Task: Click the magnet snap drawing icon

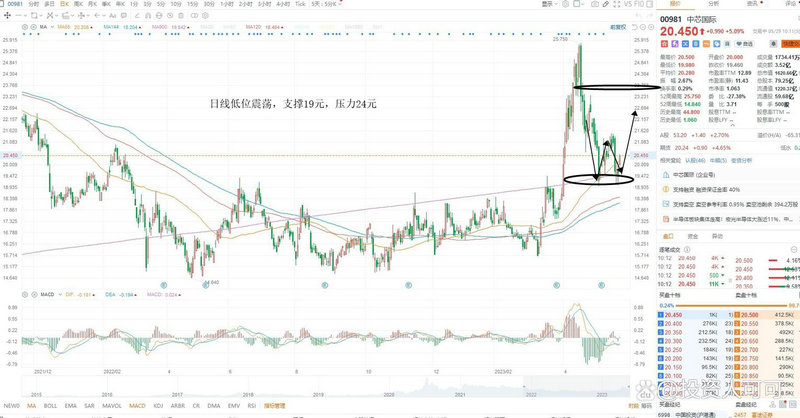Action: [x=148, y=16]
